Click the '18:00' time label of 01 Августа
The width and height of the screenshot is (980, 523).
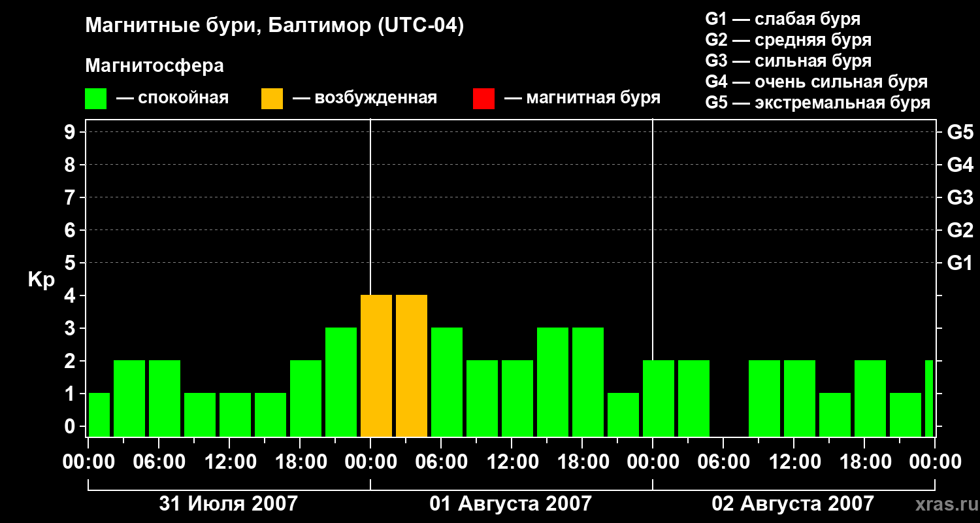[582, 462]
